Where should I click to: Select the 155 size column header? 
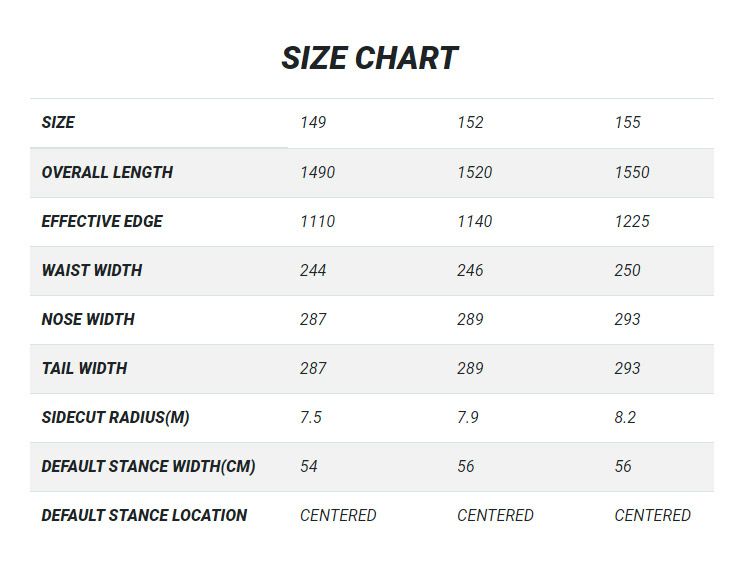[627, 122]
